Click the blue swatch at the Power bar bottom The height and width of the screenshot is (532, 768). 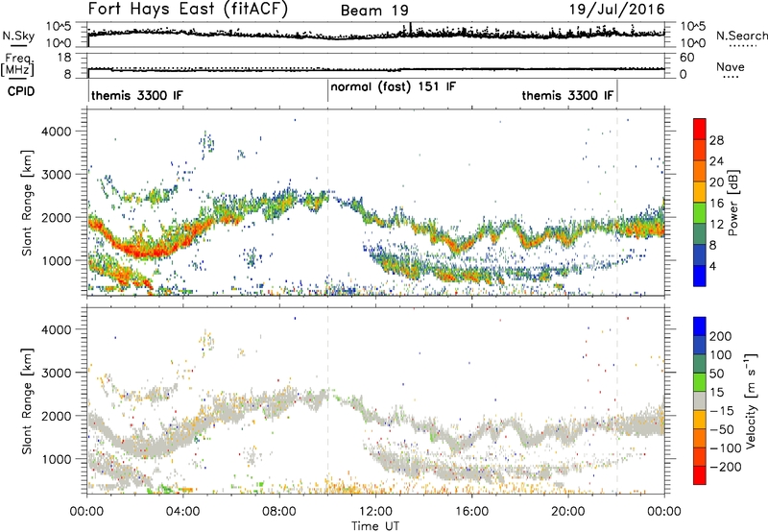pyautogui.click(x=700, y=276)
